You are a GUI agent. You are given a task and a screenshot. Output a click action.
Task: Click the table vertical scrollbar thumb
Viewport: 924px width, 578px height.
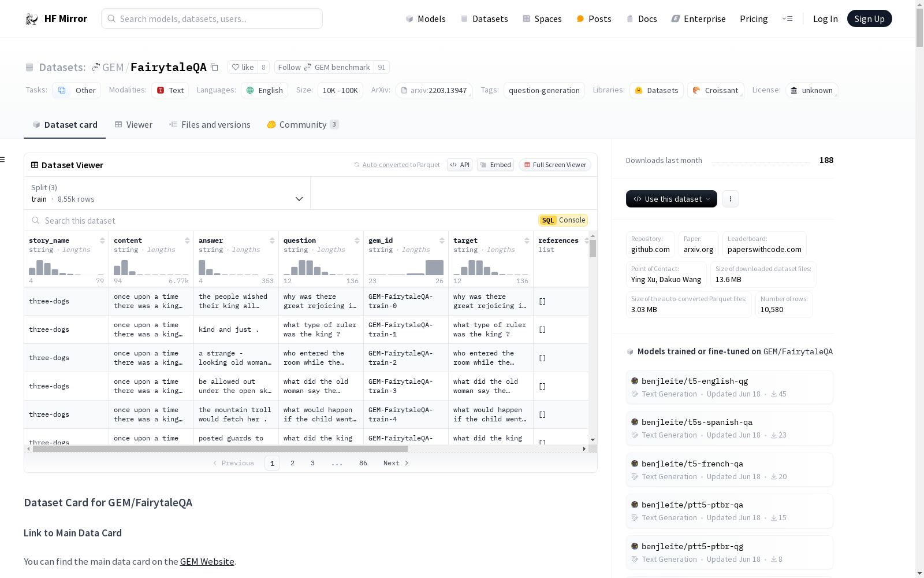tap(593, 249)
